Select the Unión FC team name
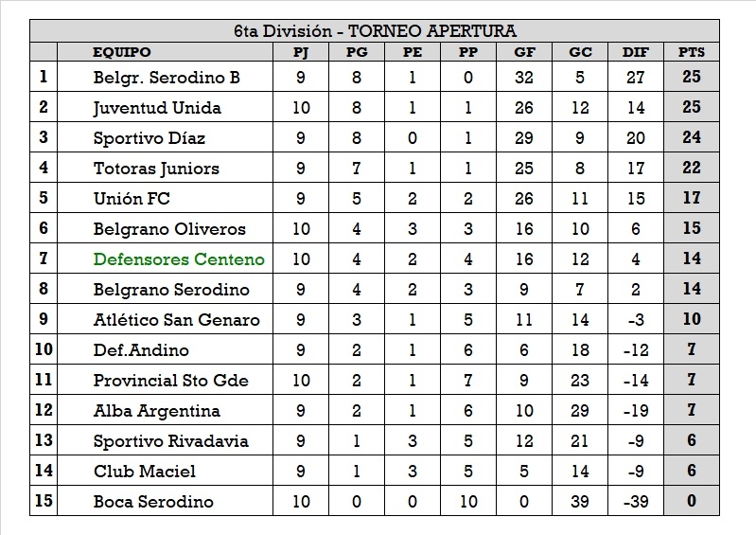The image size is (756, 535). coord(132,199)
